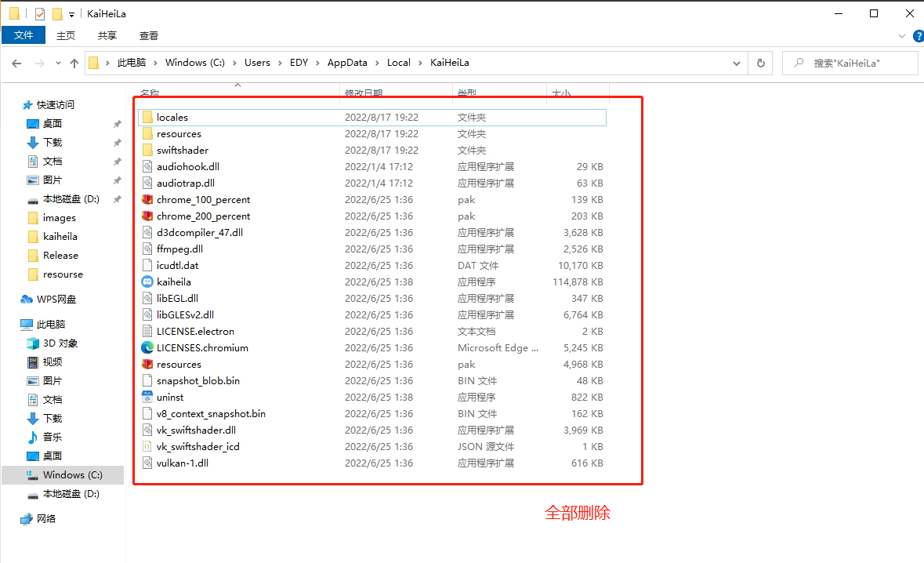Expand the ribbon with the chevron

[901, 36]
